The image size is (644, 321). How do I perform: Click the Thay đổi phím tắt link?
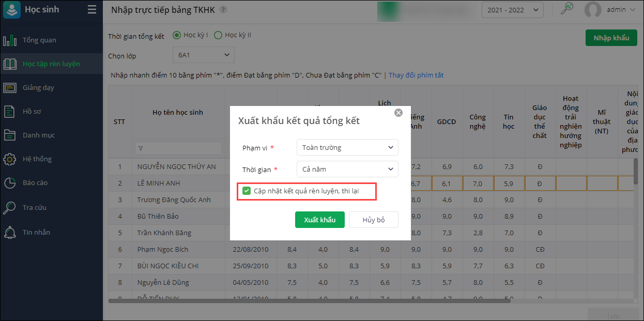tap(416, 75)
